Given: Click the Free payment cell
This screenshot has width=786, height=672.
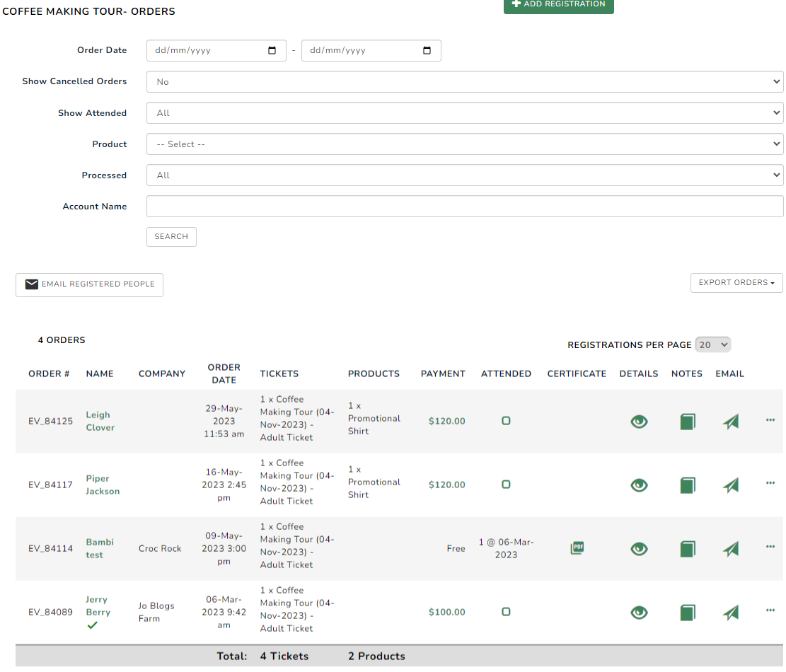Looking at the screenshot, I should click(456, 548).
